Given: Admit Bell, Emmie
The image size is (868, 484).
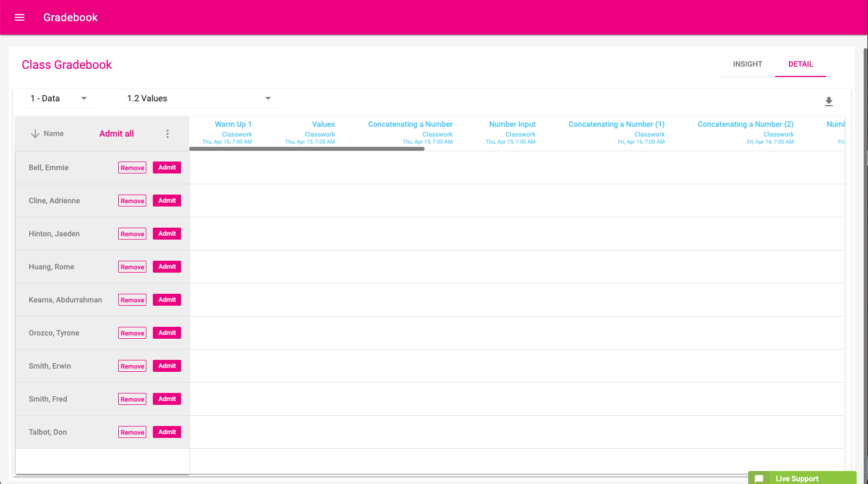Looking at the screenshot, I should tap(167, 167).
